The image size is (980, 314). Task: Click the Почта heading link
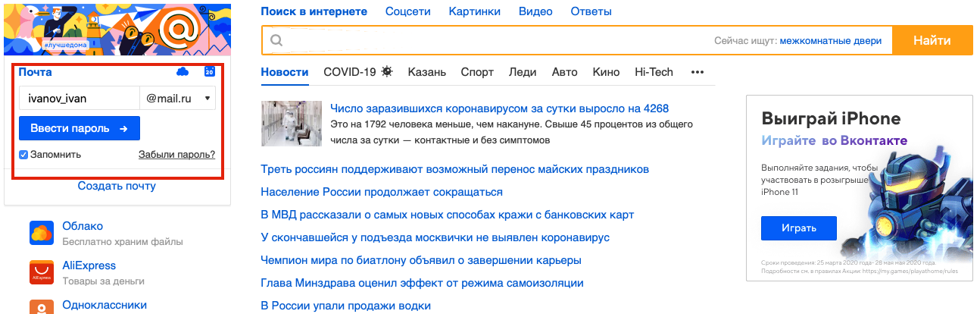click(36, 72)
